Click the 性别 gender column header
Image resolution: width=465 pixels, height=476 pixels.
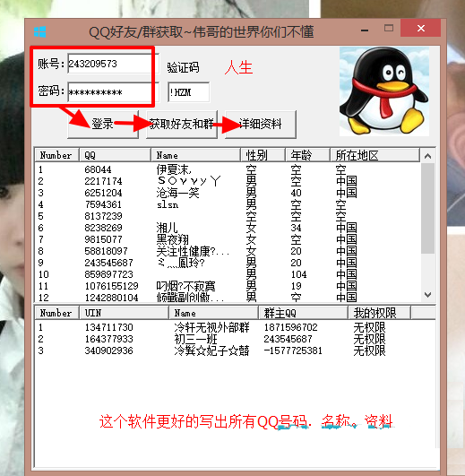tap(263, 155)
